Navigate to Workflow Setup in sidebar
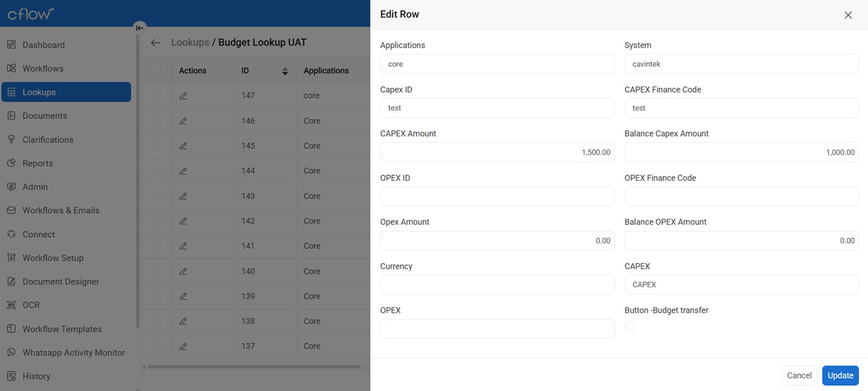The height and width of the screenshot is (391, 868). 53,258
